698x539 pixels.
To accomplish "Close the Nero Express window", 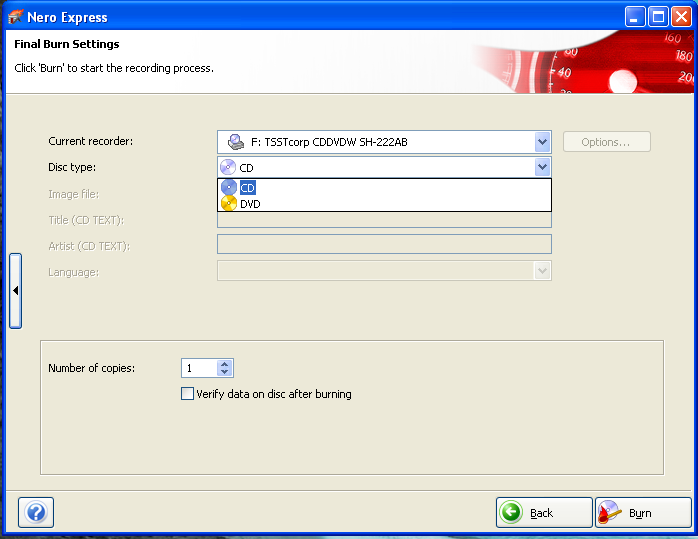I will click(681, 17).
